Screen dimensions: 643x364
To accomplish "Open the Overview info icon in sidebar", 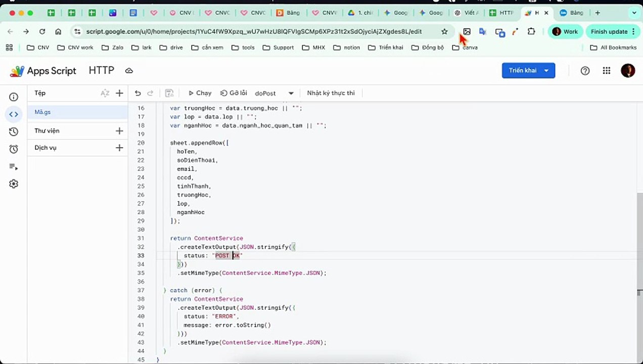I will 14,97.
